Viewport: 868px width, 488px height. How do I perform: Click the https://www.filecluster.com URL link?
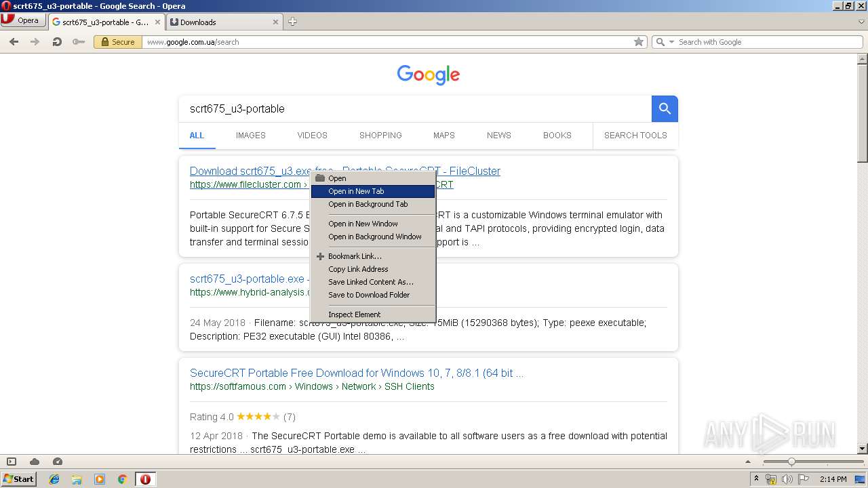[245, 184]
